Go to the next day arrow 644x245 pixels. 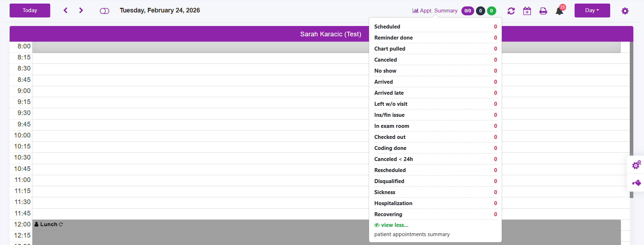(x=81, y=10)
